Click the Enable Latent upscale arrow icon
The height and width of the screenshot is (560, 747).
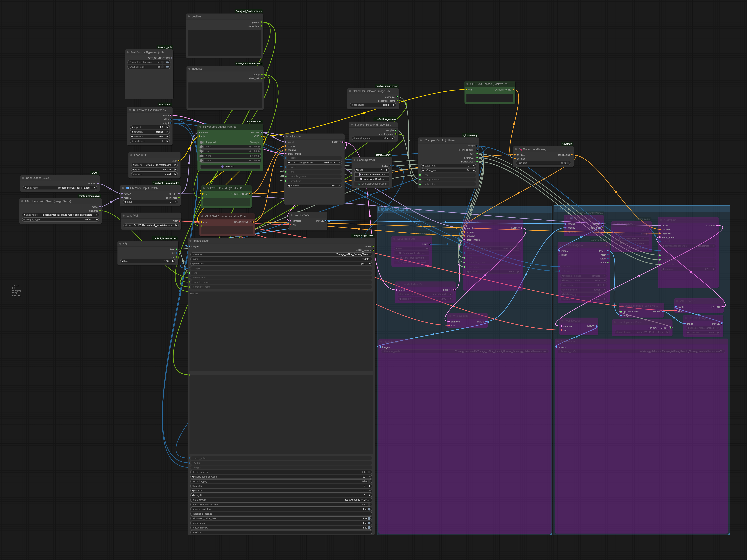click(168, 62)
